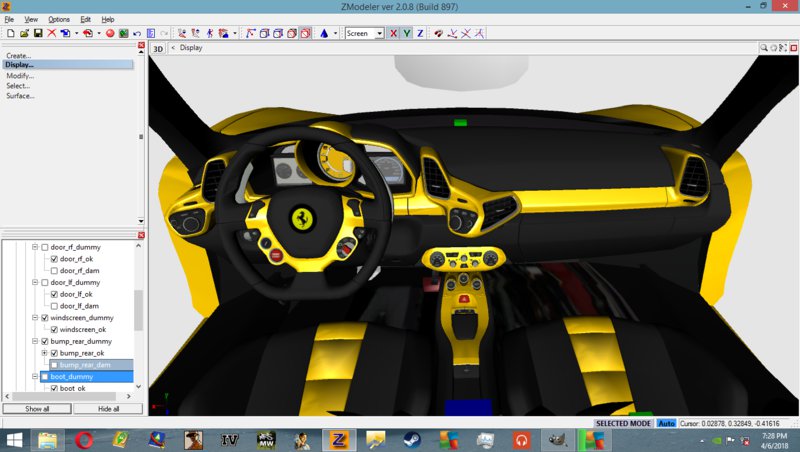Image resolution: width=800 pixels, height=452 pixels.
Task: Close the commands panel with red X
Action: 141,45
